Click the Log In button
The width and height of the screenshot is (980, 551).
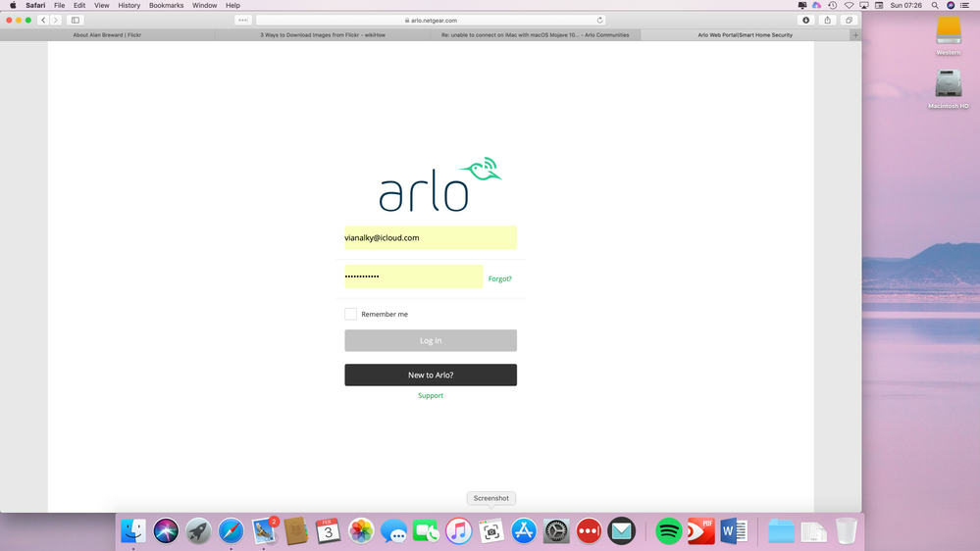point(431,340)
